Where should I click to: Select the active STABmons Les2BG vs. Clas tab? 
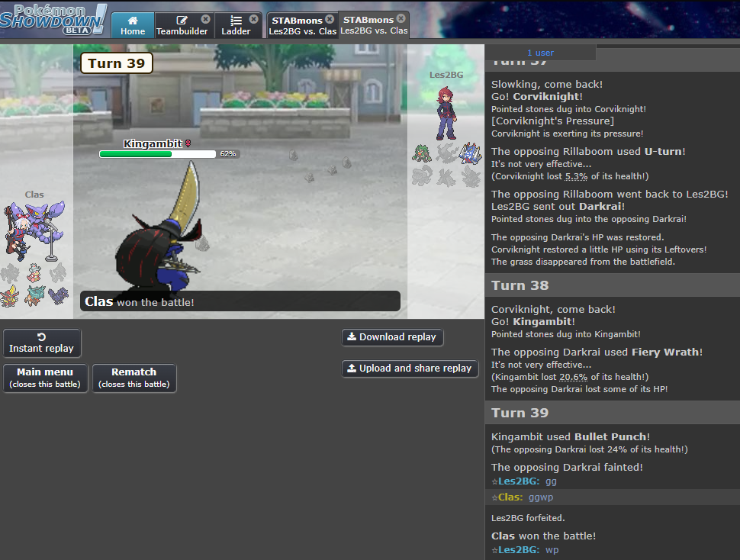[374, 24]
